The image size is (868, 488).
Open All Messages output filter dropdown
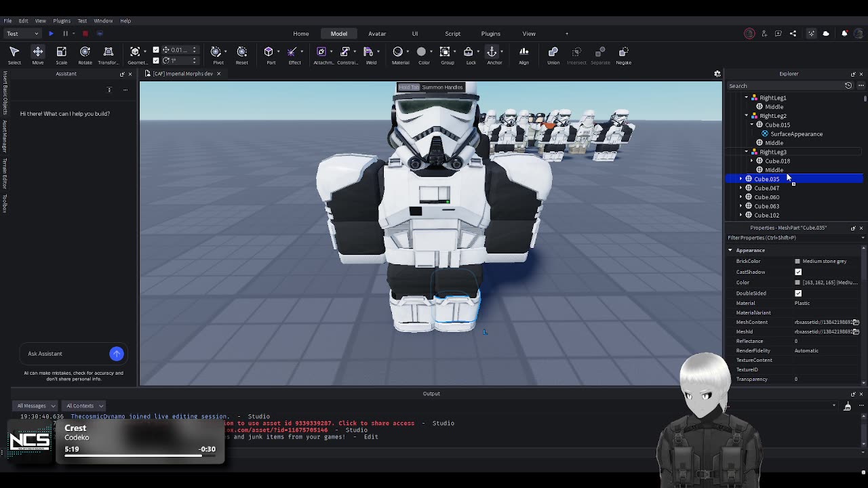[x=36, y=405]
